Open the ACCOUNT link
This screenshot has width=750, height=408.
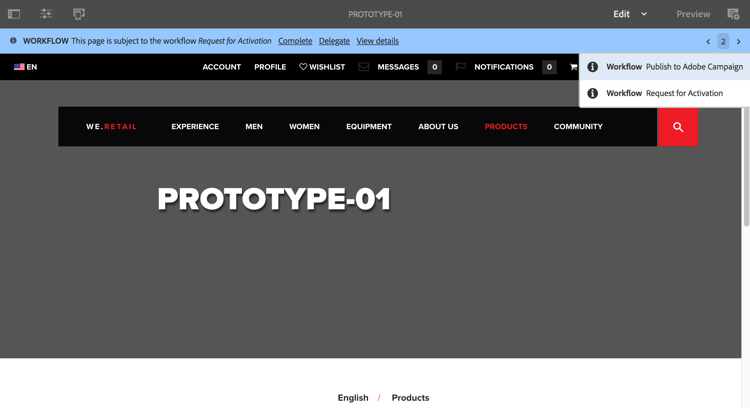pyautogui.click(x=221, y=67)
